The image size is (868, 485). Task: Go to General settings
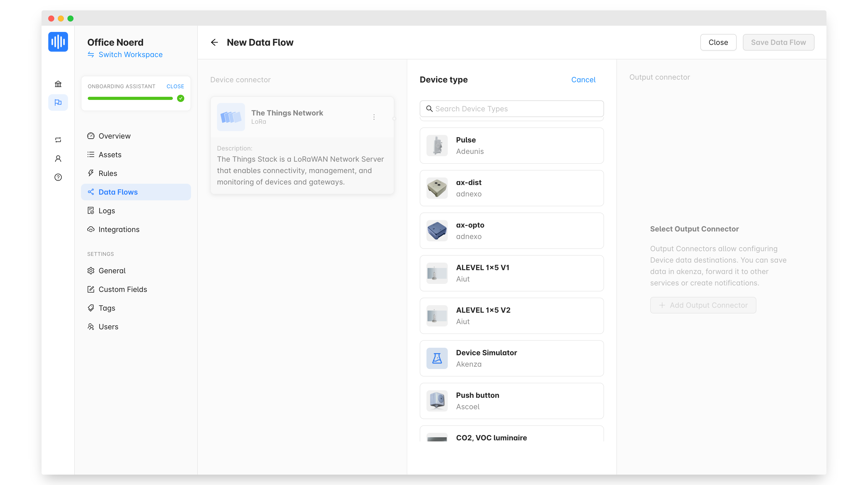tap(136, 270)
